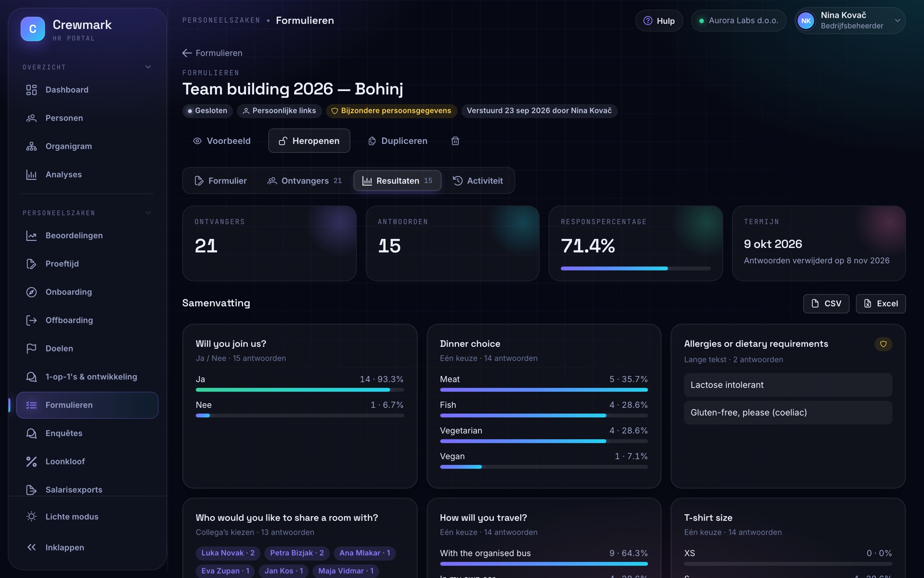
Task: Open Nina Kovač account dropdown
Action: tap(850, 21)
